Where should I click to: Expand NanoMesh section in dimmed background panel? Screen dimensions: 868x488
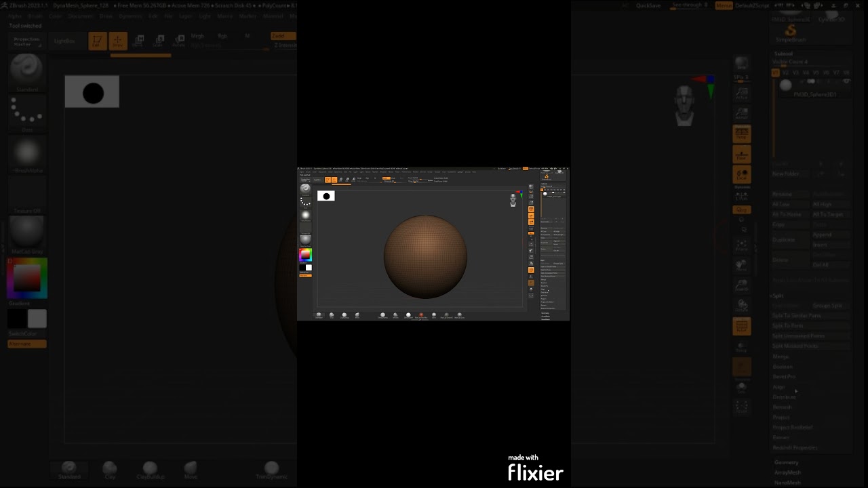787,483
